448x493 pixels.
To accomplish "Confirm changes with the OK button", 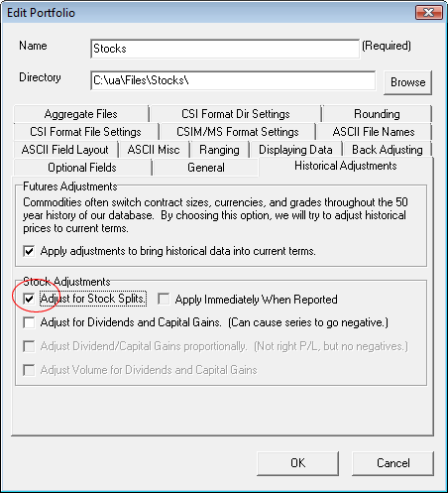I will coord(297,463).
